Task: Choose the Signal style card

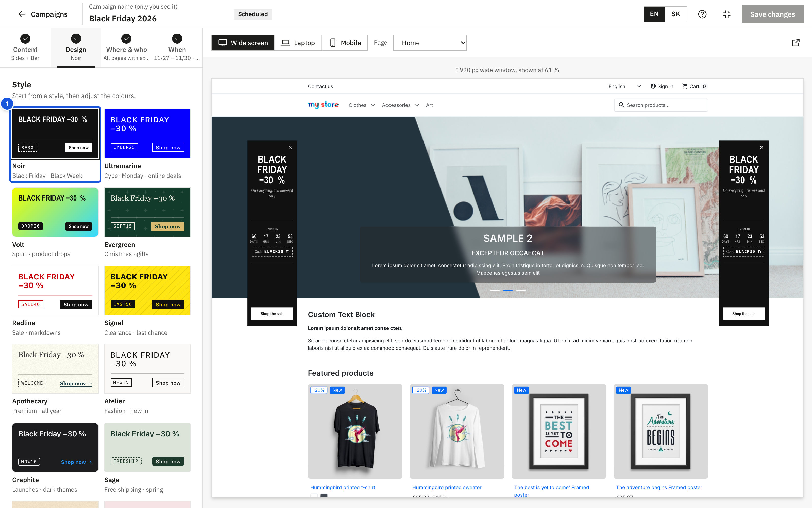Action: point(147,301)
